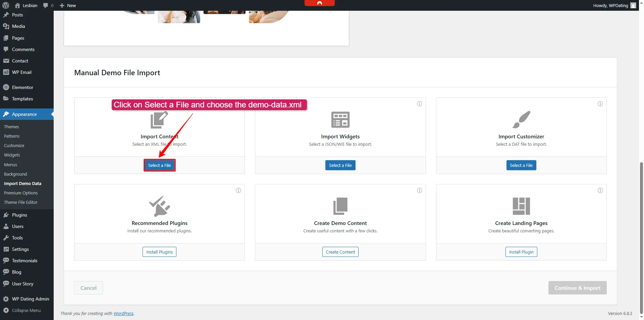
Task: Go to Premium Options submenu
Action: [x=21, y=193]
